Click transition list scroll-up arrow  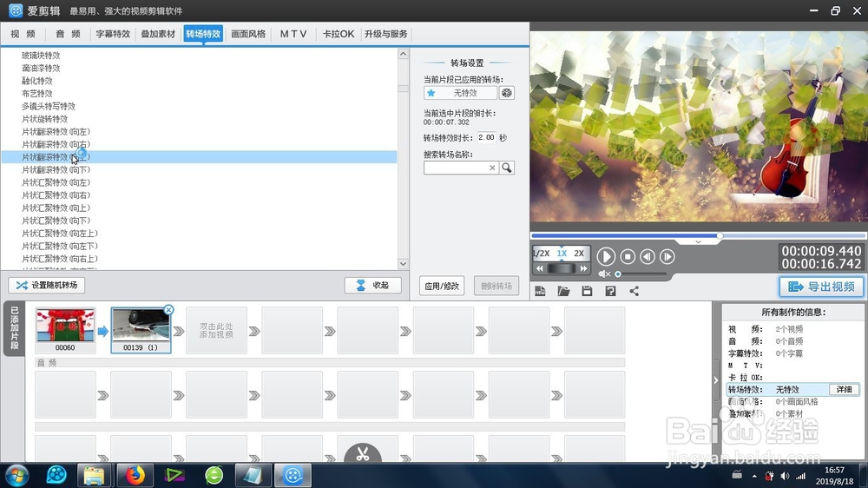click(x=403, y=54)
